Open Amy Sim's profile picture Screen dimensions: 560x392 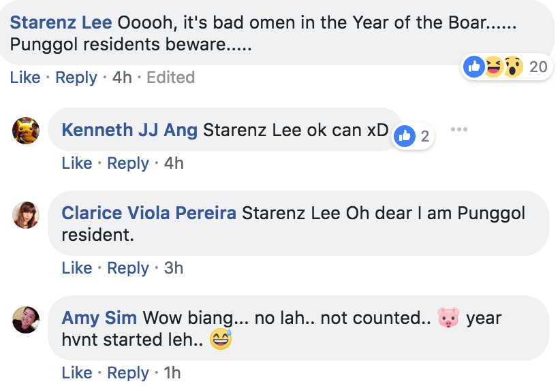coord(26,320)
